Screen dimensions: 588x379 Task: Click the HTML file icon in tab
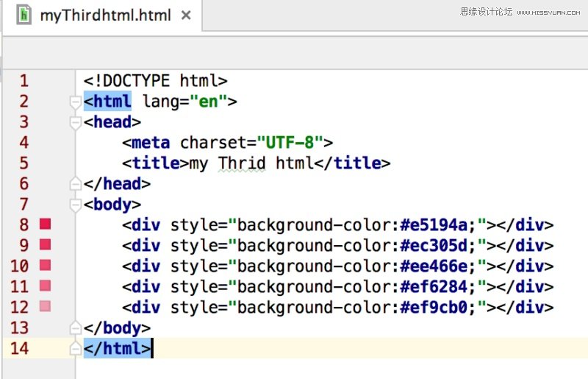(24, 15)
